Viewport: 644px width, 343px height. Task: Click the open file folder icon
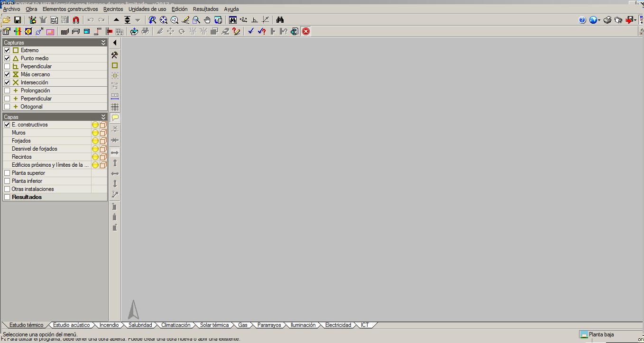(x=6, y=20)
